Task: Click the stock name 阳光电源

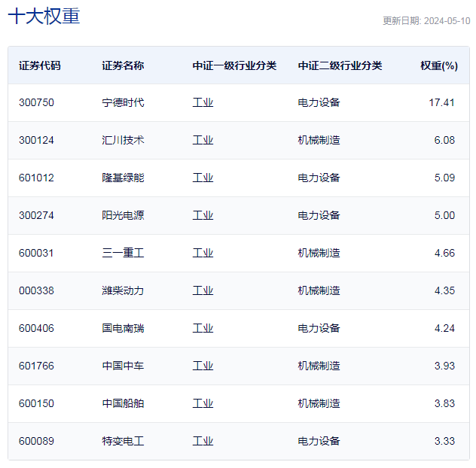Action: pyautogui.click(x=123, y=215)
